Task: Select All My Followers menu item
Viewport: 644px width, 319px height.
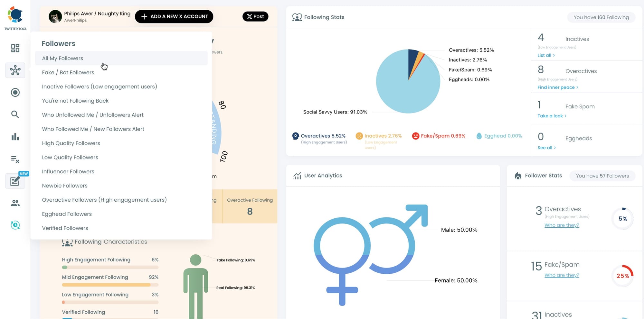Action: (62, 58)
